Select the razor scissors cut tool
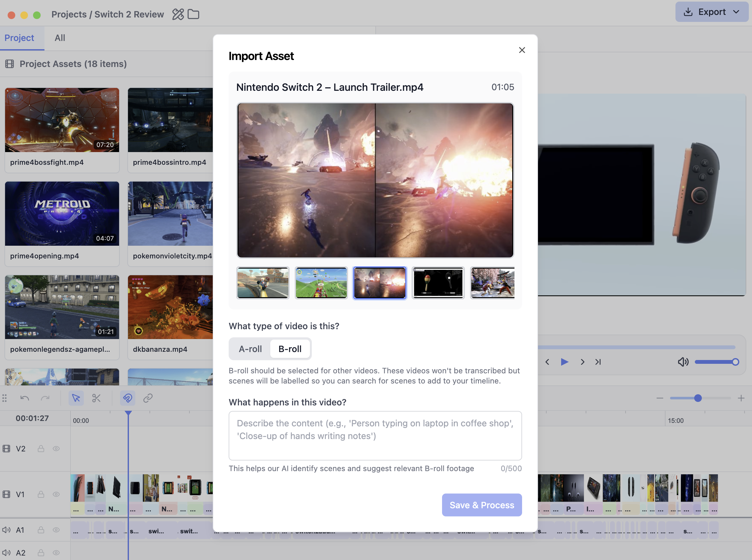752x560 pixels. tap(96, 398)
